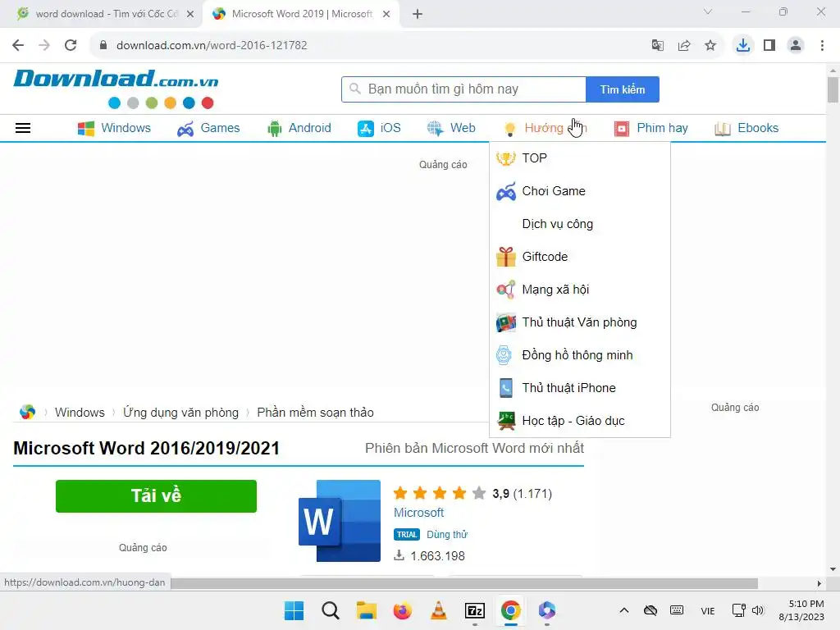Image resolution: width=840 pixels, height=630 pixels.
Task: Select Thủ thuật Văn phòng menu item
Action: 580,322
